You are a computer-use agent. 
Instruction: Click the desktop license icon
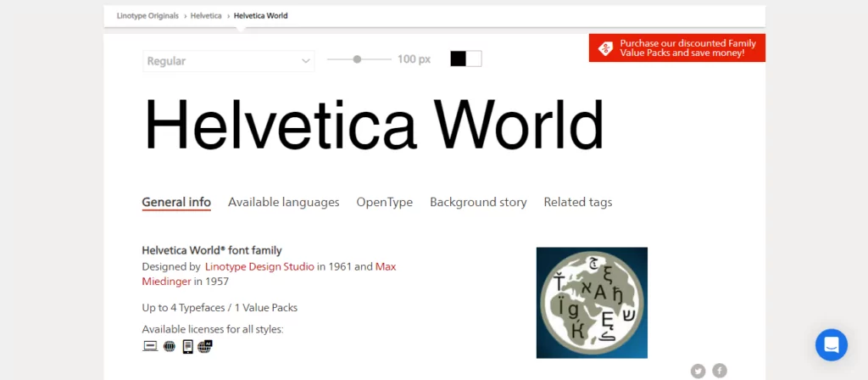(x=150, y=347)
